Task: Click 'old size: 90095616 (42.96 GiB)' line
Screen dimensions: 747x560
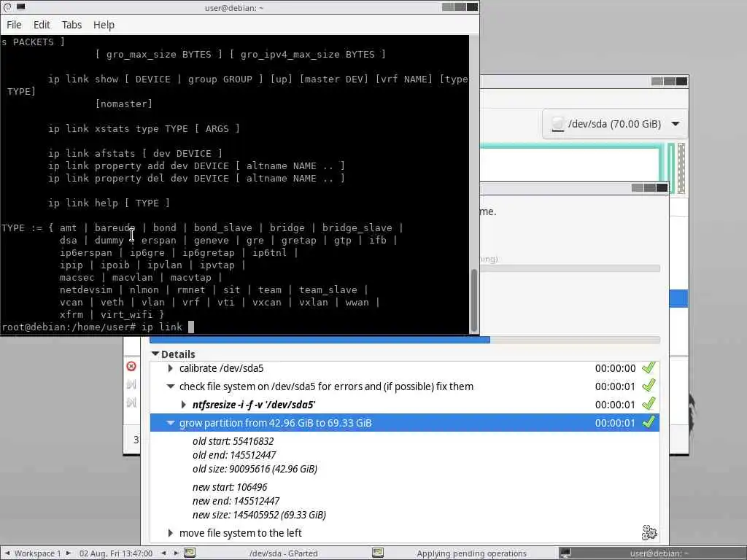Action: (255, 469)
